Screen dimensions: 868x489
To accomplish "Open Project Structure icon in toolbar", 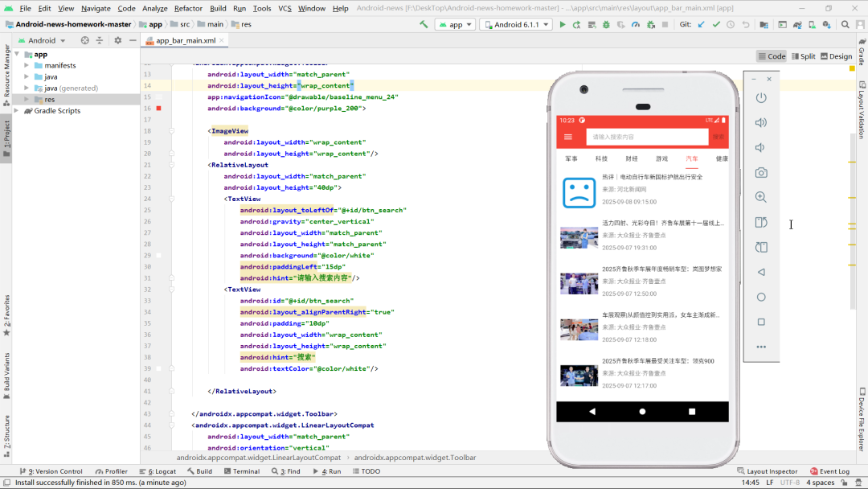I will click(764, 24).
